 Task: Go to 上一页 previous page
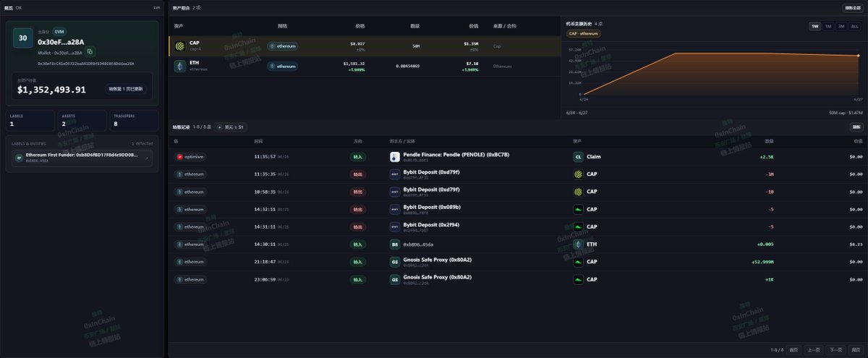[814, 349]
